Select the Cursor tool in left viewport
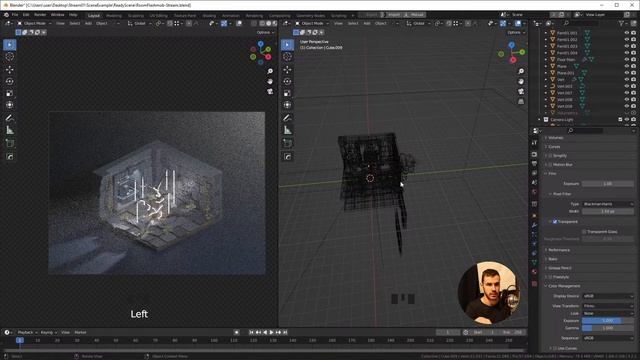Image resolution: width=640 pixels, height=360 pixels. pos(9,57)
